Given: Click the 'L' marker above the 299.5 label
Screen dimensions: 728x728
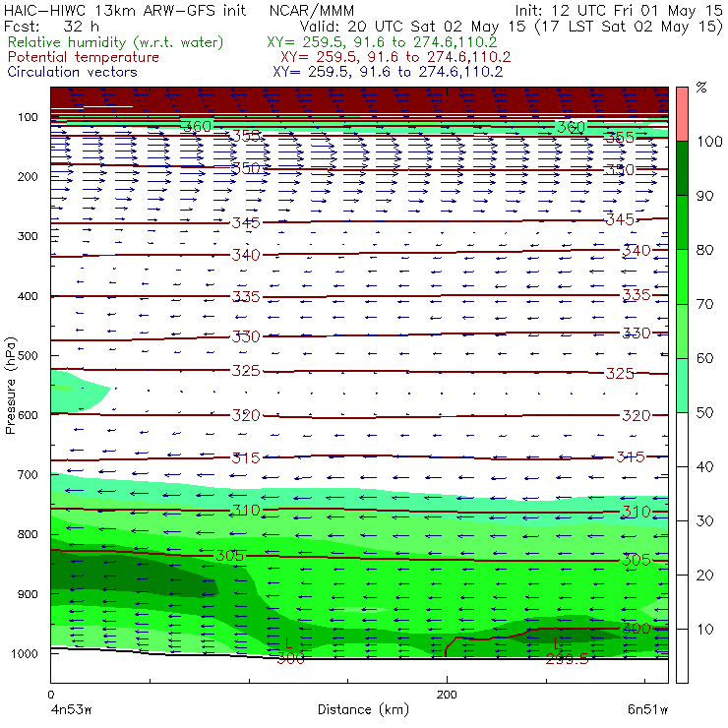Looking at the screenshot, I should 559,643.
